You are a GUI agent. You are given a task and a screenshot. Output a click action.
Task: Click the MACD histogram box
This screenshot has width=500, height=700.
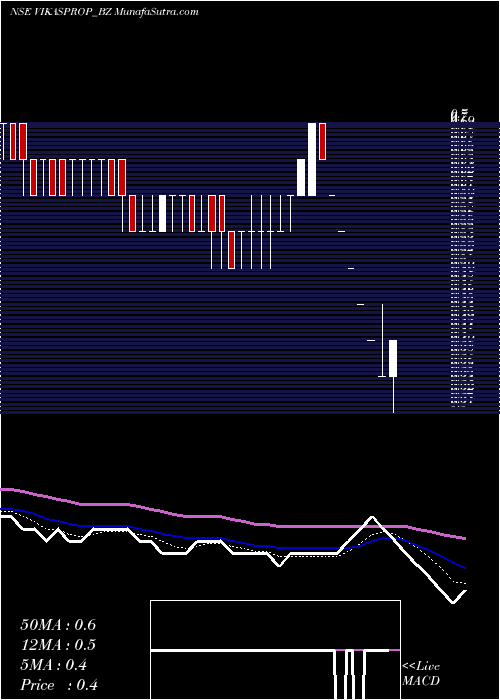[275, 650]
